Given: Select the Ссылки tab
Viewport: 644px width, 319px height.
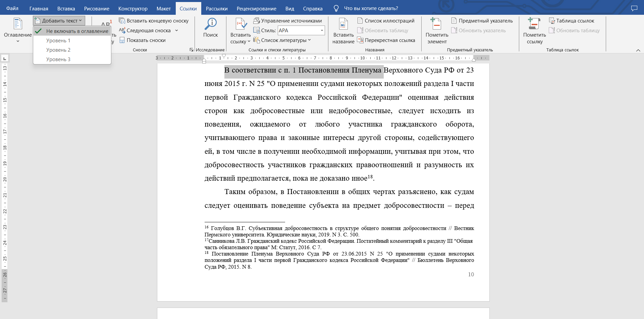Looking at the screenshot, I should pyautogui.click(x=188, y=8).
